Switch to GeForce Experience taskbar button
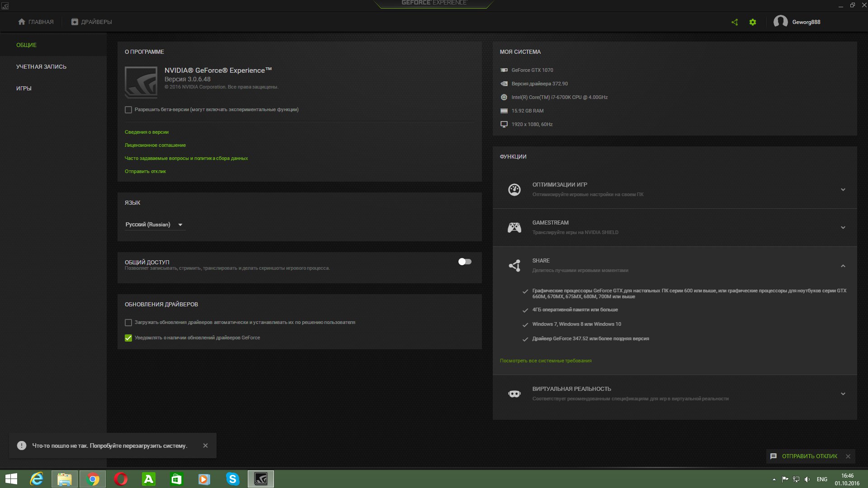The image size is (868, 488). pyautogui.click(x=261, y=479)
